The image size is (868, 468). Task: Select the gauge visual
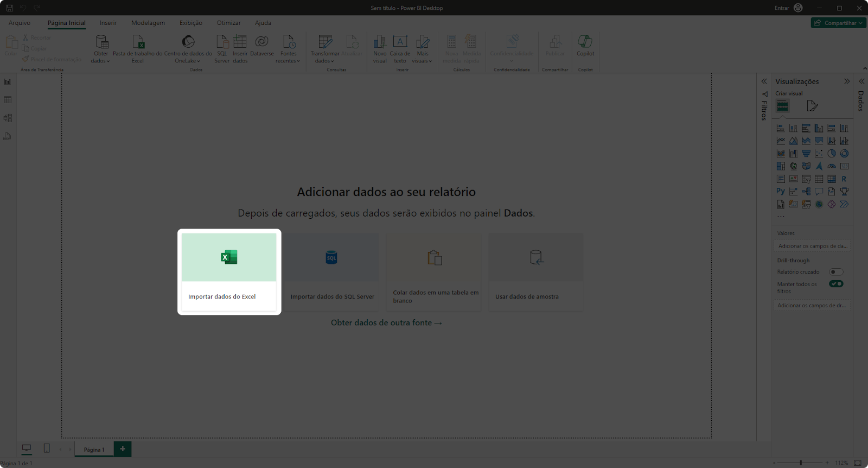coord(832,166)
